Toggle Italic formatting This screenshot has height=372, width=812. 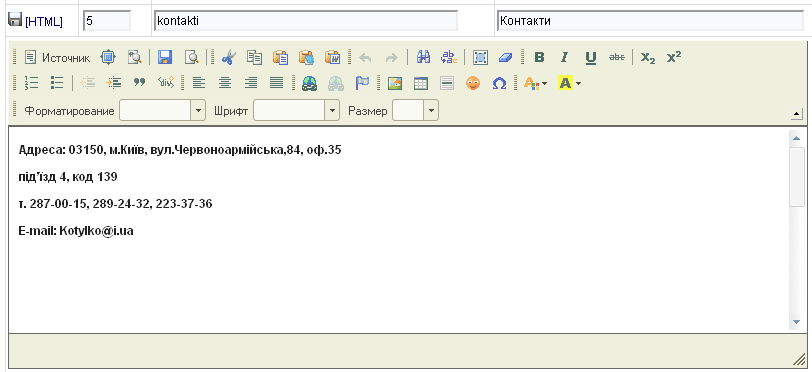pyautogui.click(x=565, y=58)
